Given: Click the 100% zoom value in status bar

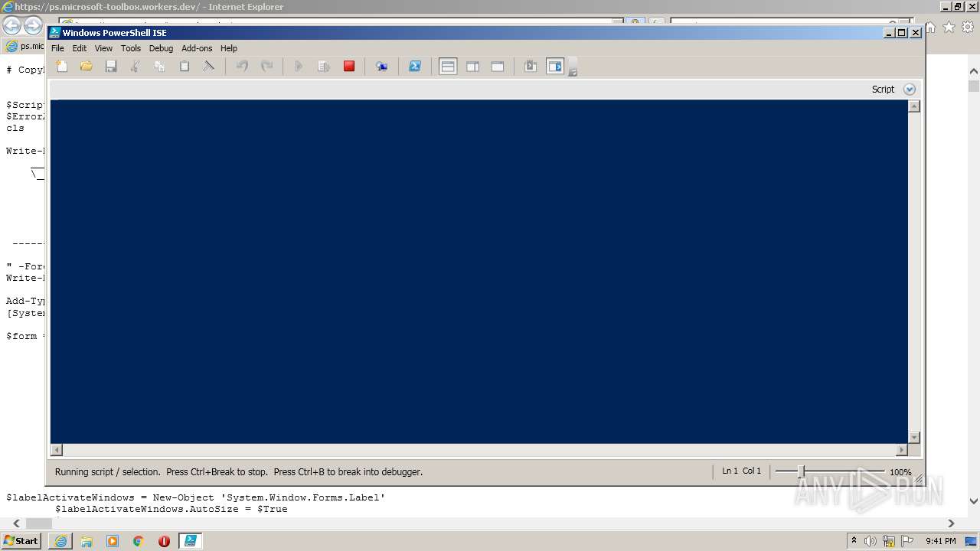Looking at the screenshot, I should 900,472.
